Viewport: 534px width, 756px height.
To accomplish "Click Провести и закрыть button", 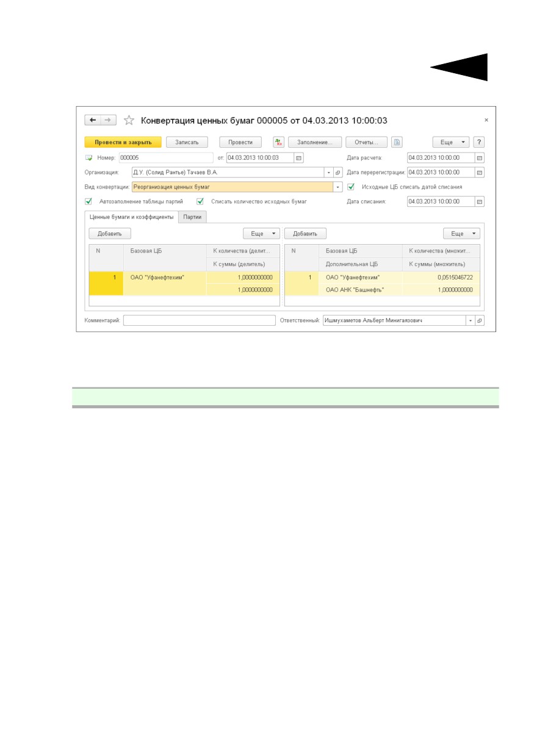I will (x=123, y=142).
